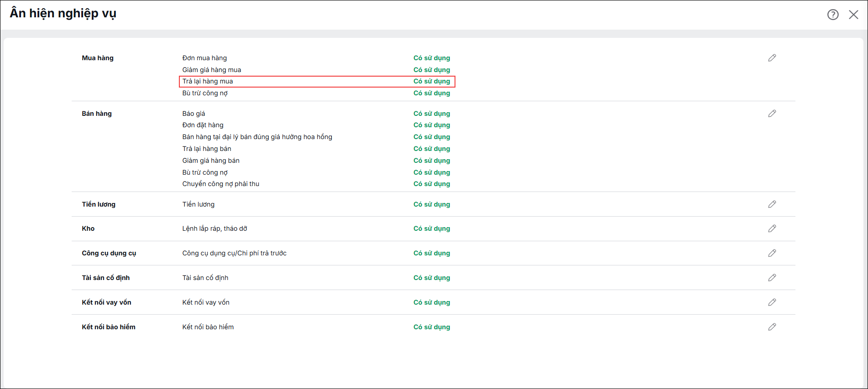Click Đơn đặt hàng row text
The image size is (868, 389).
coord(203,125)
